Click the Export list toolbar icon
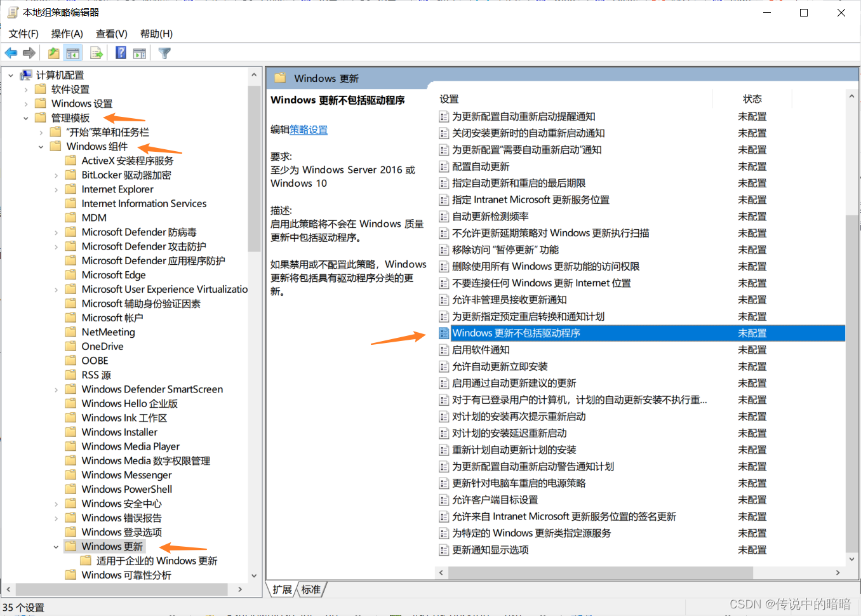 coord(97,53)
